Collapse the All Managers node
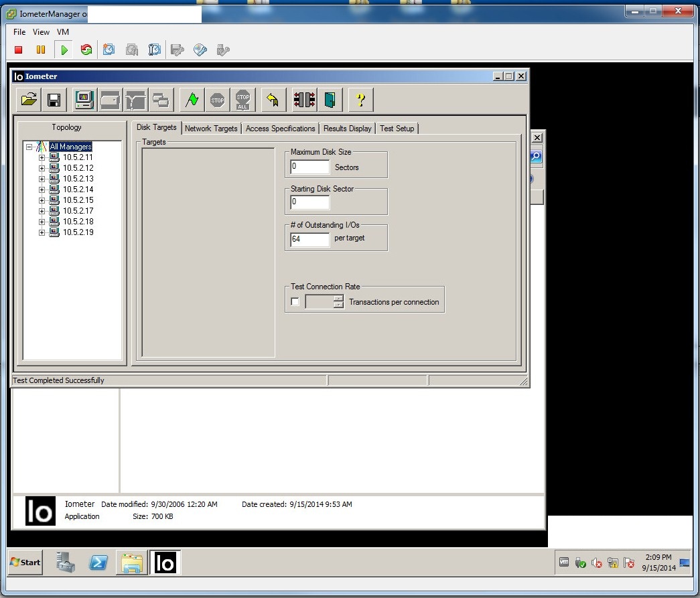 [28, 146]
